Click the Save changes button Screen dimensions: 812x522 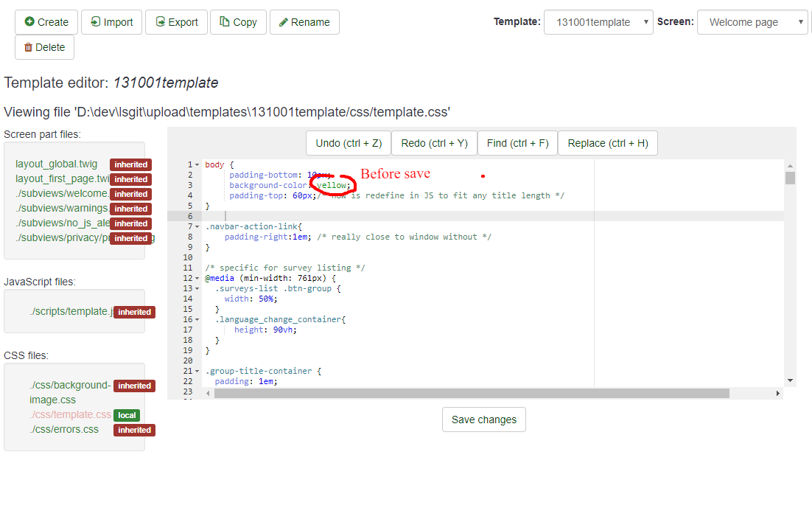[x=483, y=420]
